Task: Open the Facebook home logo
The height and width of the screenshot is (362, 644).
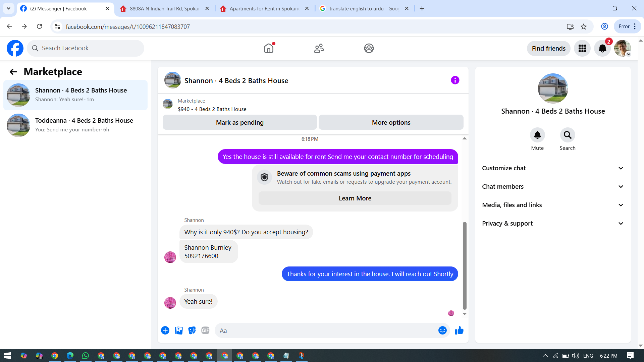Action: 15,48
